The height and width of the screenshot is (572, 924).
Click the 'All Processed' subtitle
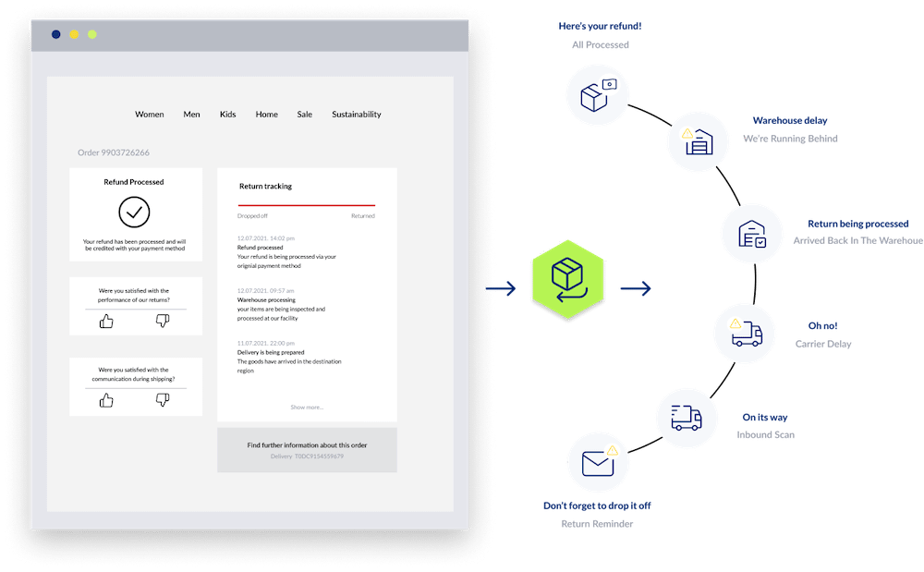(601, 44)
